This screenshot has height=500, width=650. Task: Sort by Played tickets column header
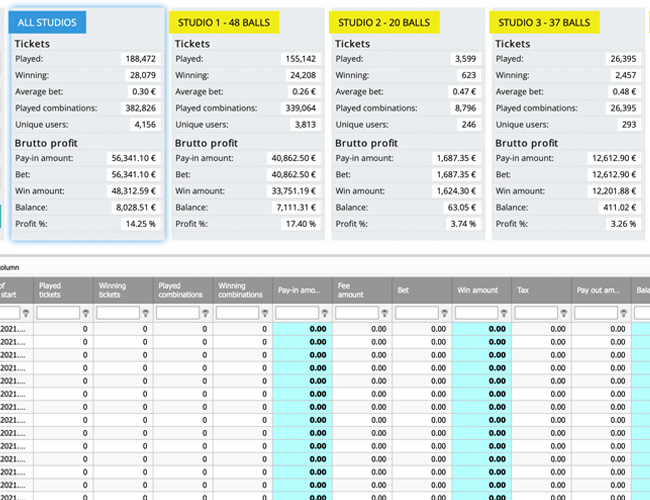(63, 290)
